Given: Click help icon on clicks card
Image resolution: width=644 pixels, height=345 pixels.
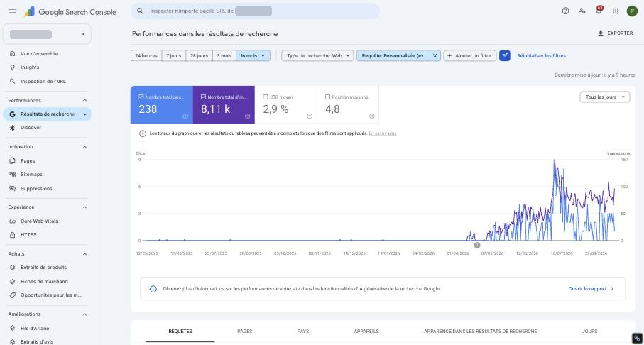Looking at the screenshot, I should click(185, 116).
